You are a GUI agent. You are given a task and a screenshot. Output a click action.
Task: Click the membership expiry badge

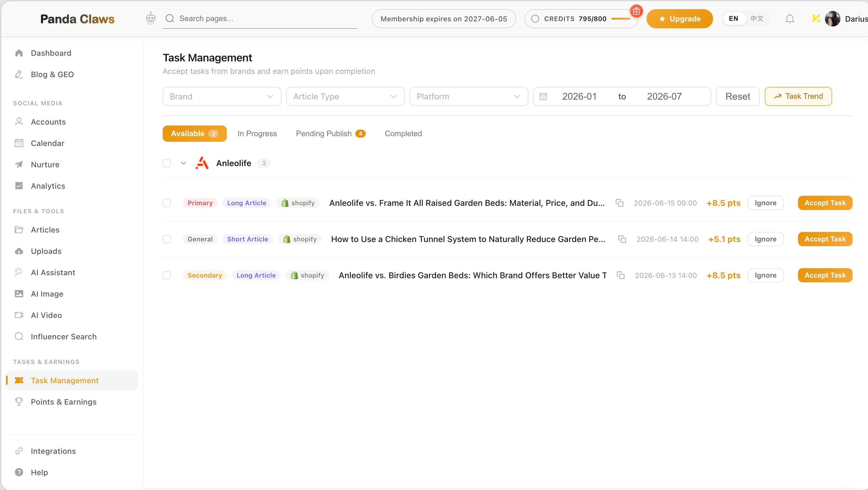tap(443, 19)
